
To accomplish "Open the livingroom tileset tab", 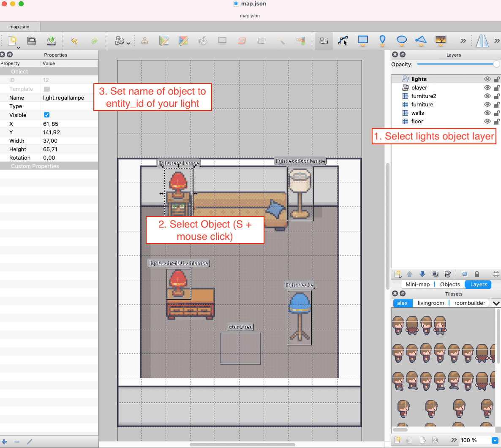I will click(430, 303).
